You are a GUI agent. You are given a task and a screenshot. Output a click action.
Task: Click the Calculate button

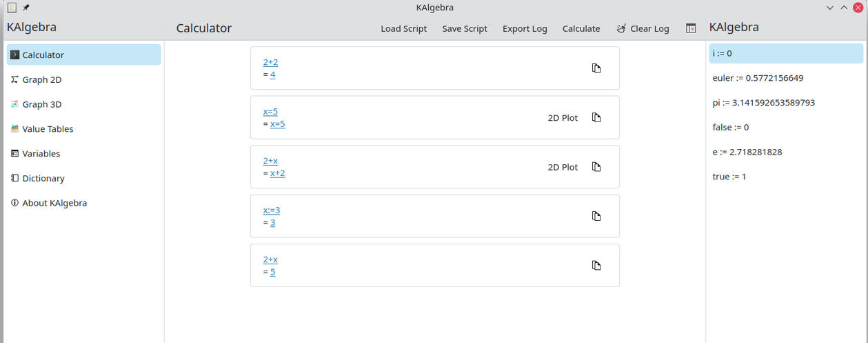tap(581, 28)
